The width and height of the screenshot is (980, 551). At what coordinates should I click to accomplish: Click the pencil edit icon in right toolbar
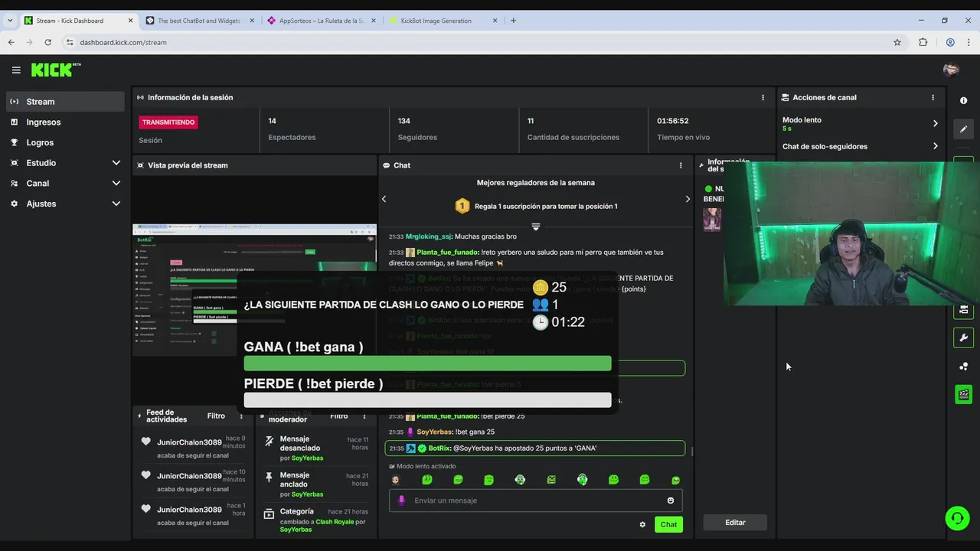(x=963, y=129)
